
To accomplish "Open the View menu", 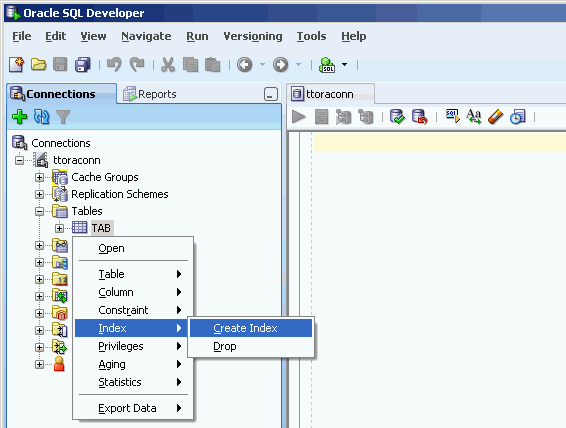I will point(93,36).
